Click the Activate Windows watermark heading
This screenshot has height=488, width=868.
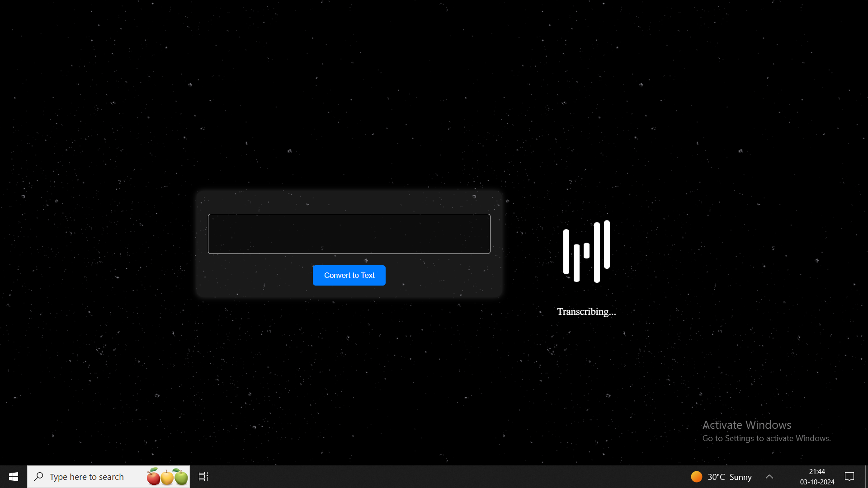(x=746, y=425)
